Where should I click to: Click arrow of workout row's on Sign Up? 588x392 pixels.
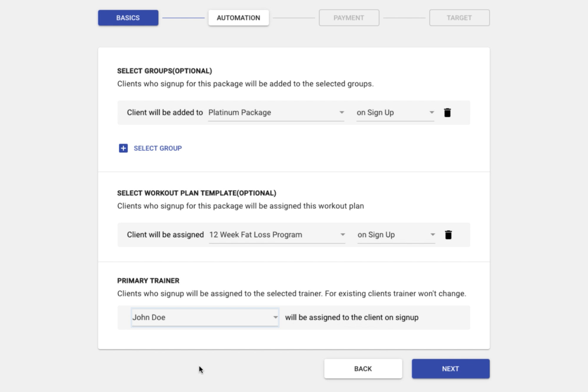pos(432,235)
